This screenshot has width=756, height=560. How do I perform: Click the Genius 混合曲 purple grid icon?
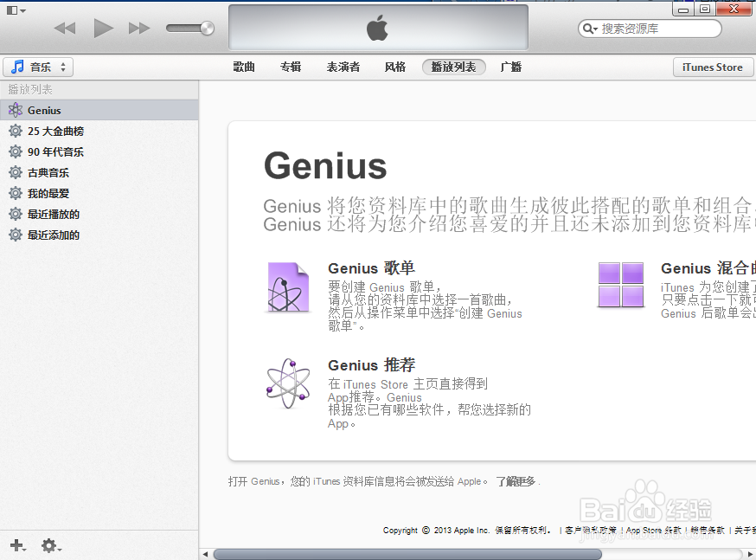tap(620, 285)
